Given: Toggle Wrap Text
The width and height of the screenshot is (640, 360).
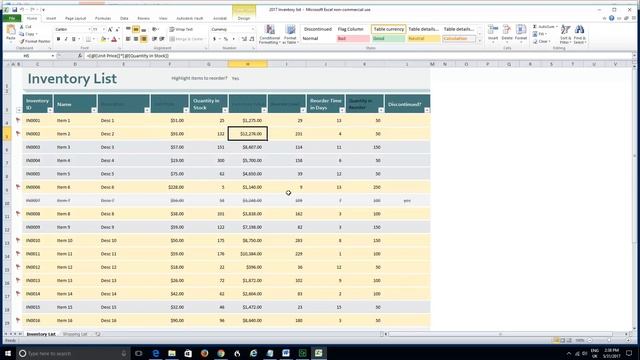Looking at the screenshot, I should [181, 29].
